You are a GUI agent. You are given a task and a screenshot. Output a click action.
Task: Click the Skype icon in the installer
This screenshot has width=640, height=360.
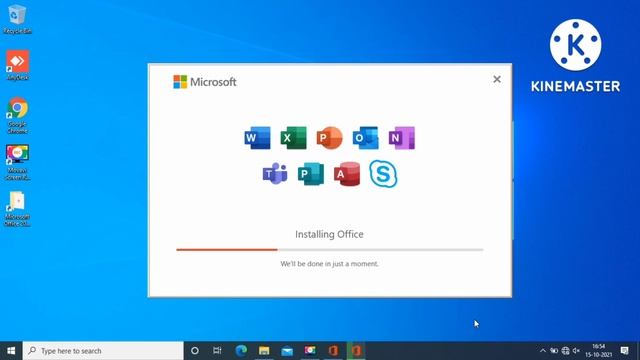[x=383, y=174]
